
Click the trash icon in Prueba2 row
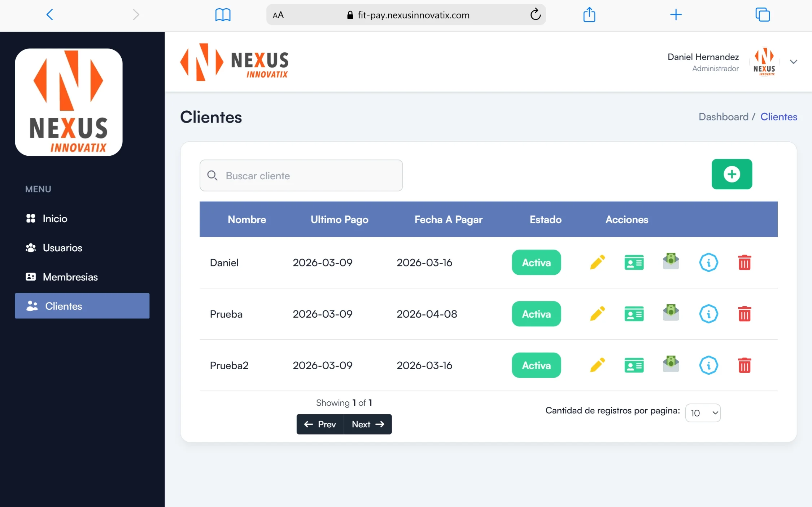tap(744, 365)
